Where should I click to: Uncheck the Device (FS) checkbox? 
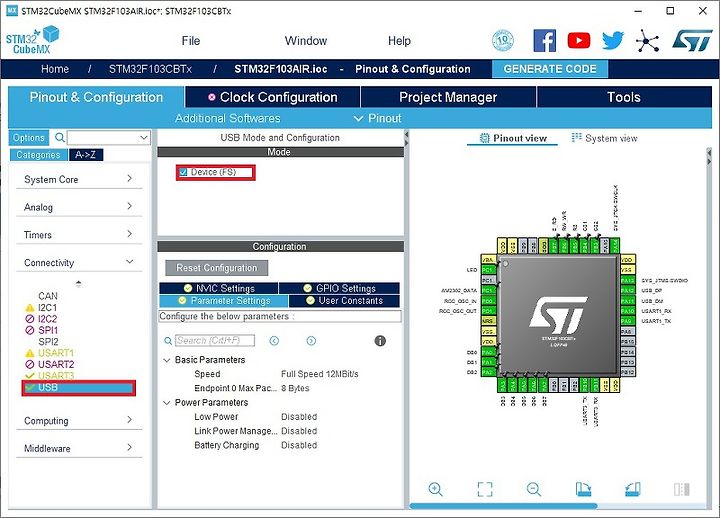click(x=184, y=172)
